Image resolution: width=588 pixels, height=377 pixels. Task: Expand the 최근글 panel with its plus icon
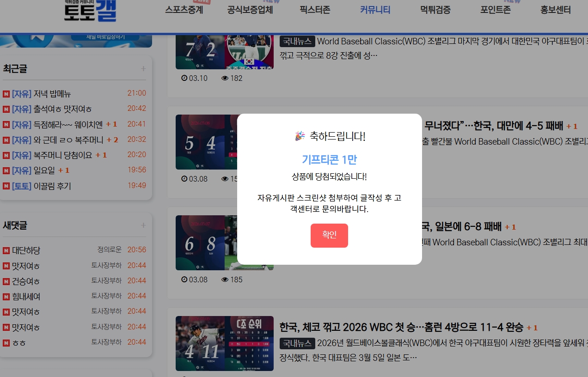click(x=144, y=68)
